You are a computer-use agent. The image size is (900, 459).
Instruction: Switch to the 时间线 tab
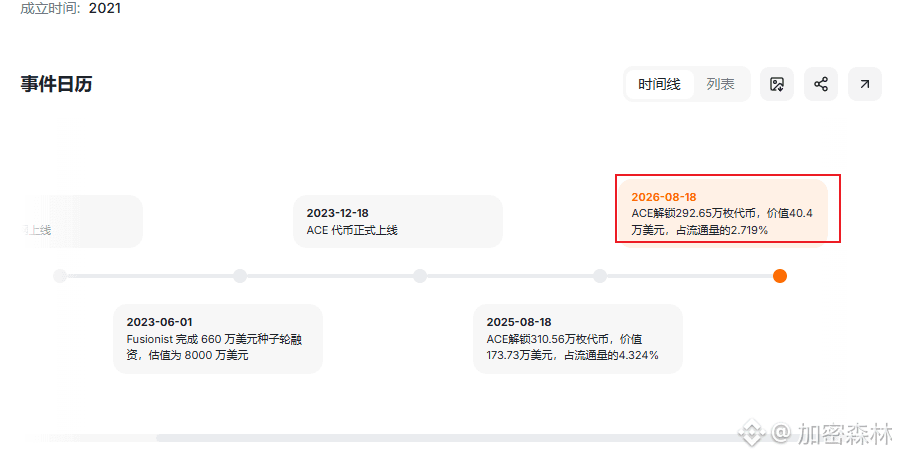(659, 84)
